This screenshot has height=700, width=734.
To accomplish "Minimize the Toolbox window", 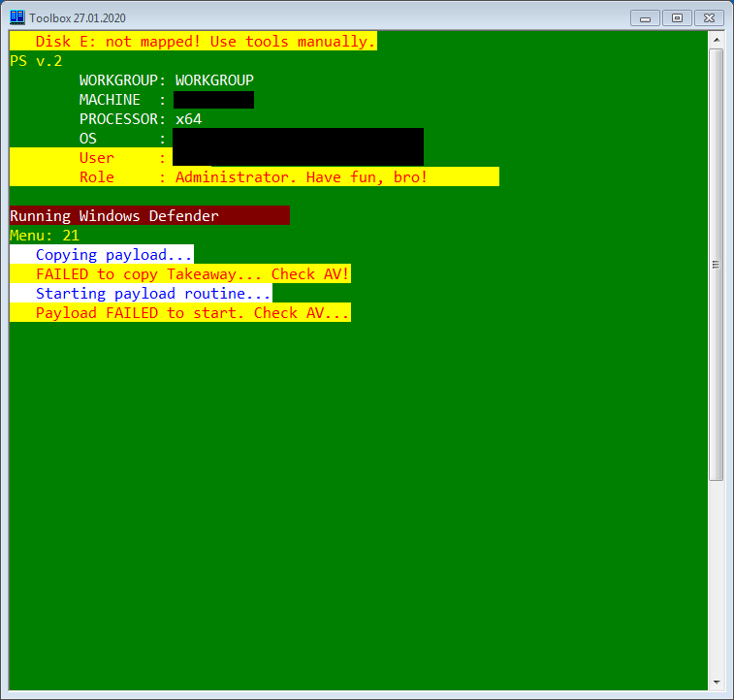I will (645, 18).
